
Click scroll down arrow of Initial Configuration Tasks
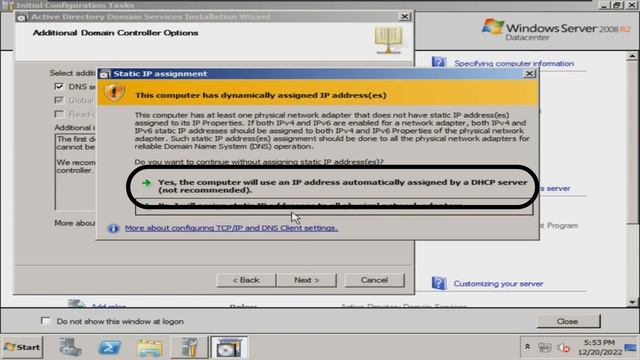(x=632, y=302)
